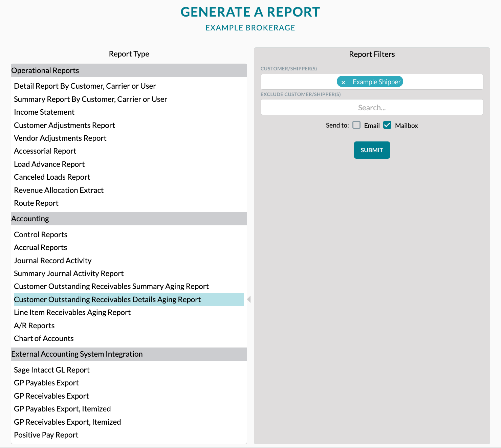Enable the Email send option
Screen dimensions: 501x448
(x=356, y=125)
